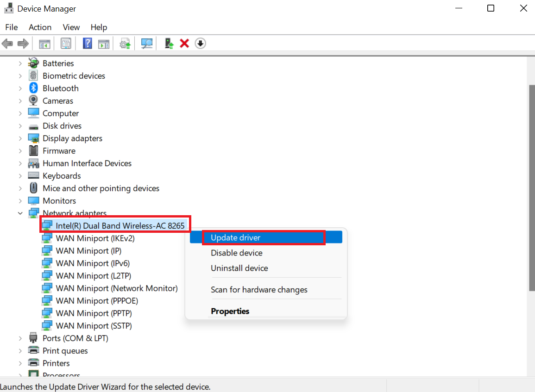Select WAN Miniport (SSTP) adapter
The width and height of the screenshot is (535, 392).
[x=94, y=326]
